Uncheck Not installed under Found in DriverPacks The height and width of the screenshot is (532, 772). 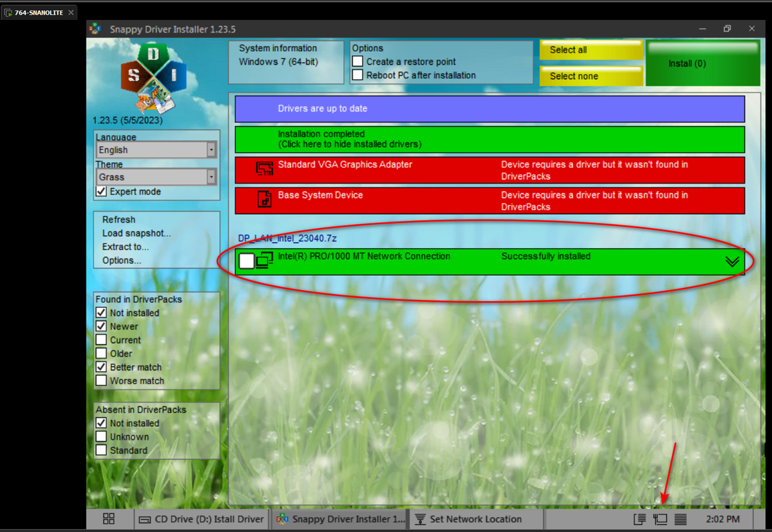101,313
